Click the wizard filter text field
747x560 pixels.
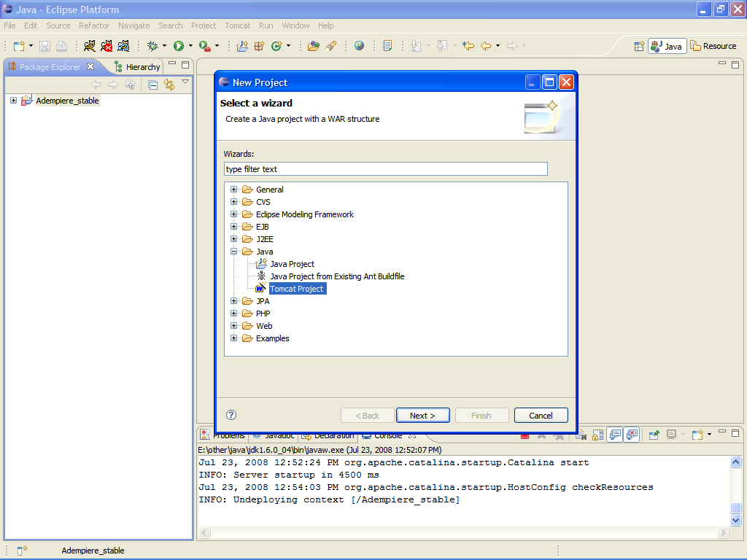coord(386,169)
